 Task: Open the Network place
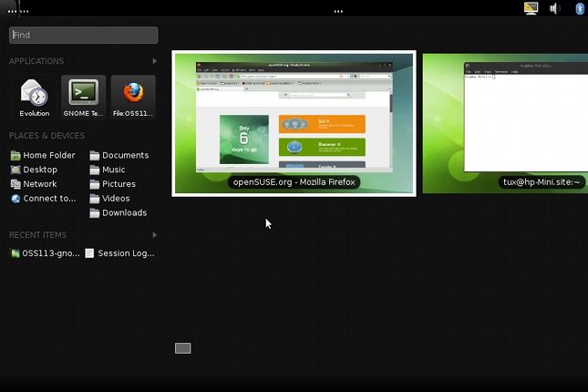34,184
